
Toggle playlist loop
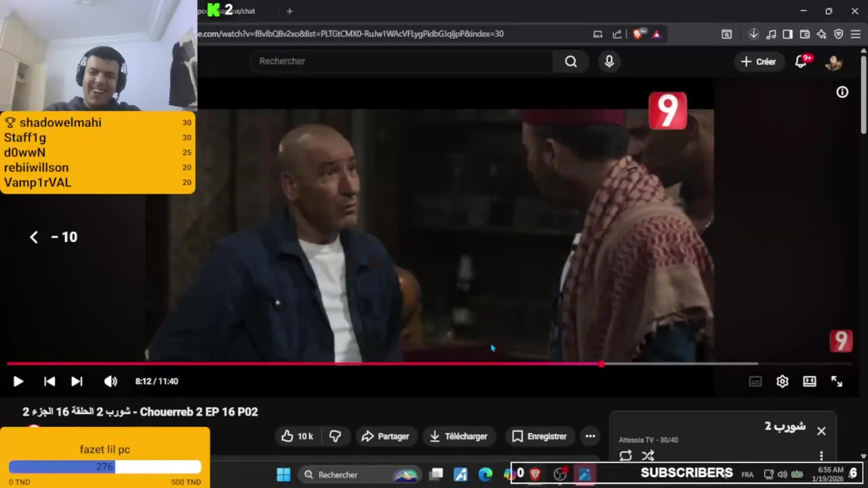625,455
